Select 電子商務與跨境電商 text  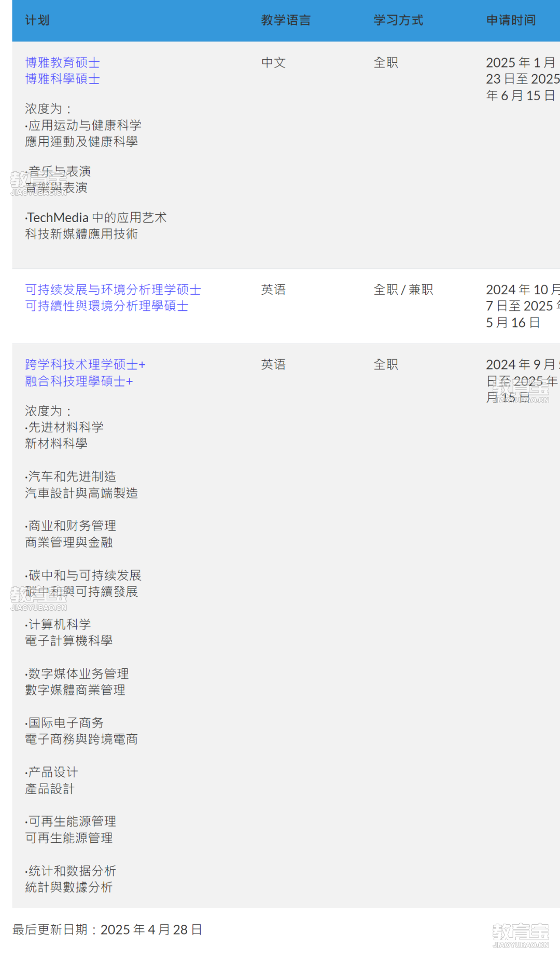coord(81,739)
